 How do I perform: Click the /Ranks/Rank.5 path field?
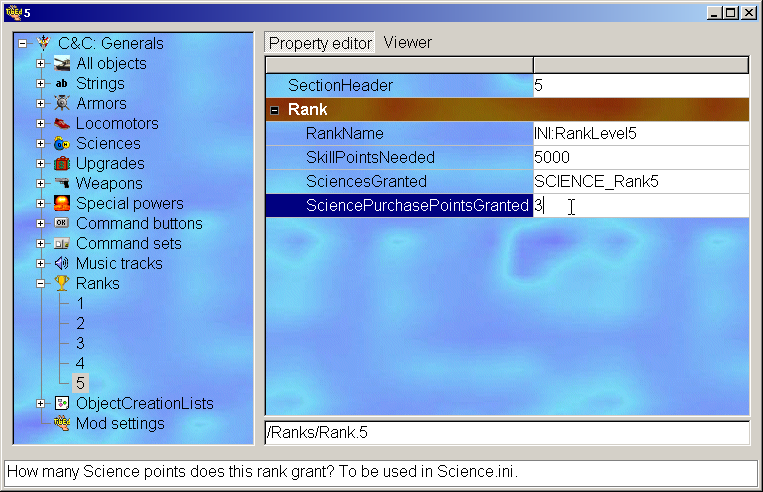point(507,432)
